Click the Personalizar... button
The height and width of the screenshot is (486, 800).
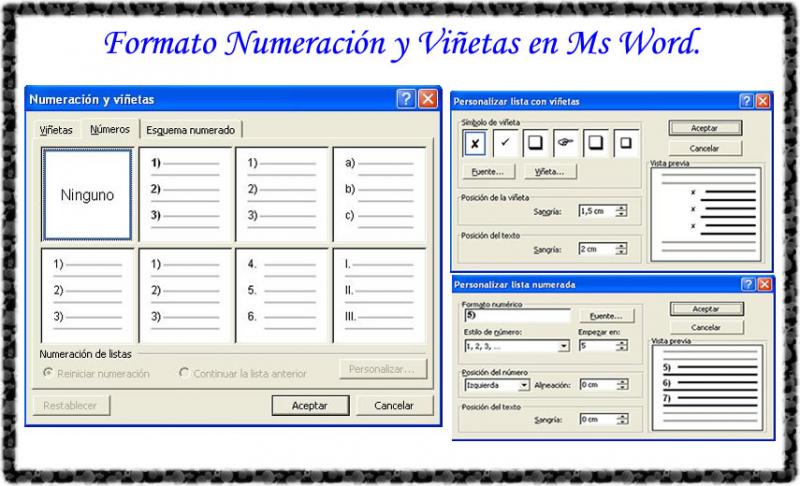383,369
